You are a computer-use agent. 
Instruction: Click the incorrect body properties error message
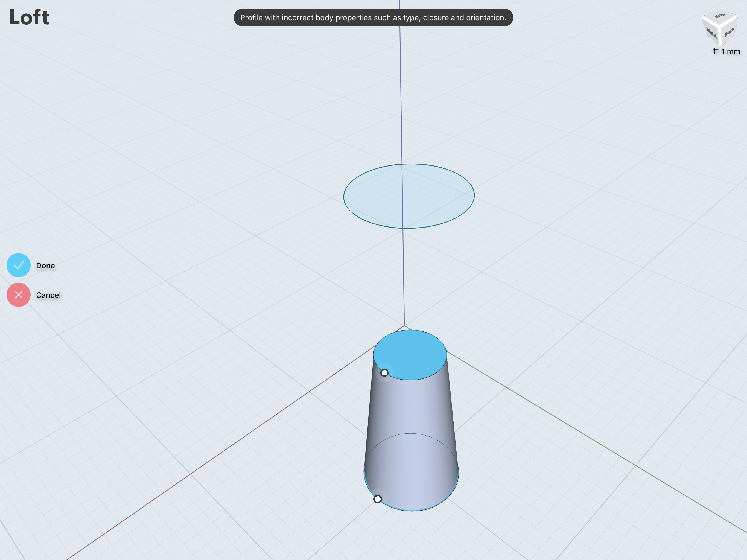pyautogui.click(x=373, y=17)
